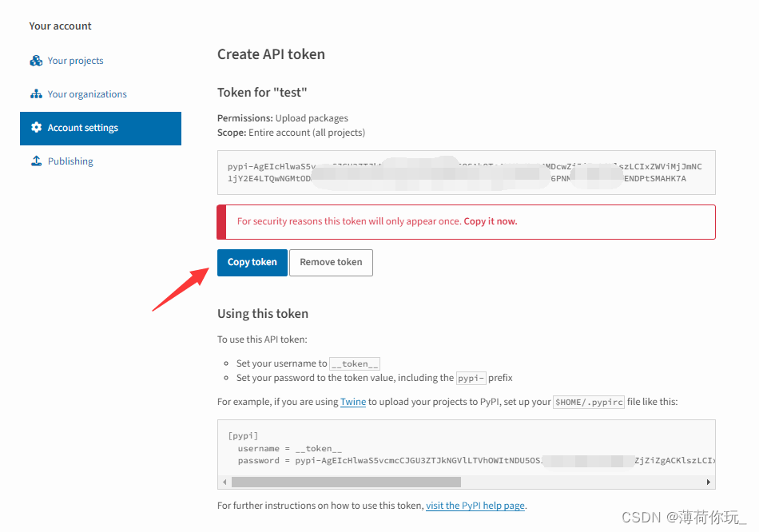Click the Account settings gear icon
759x532 pixels.
[x=36, y=128]
